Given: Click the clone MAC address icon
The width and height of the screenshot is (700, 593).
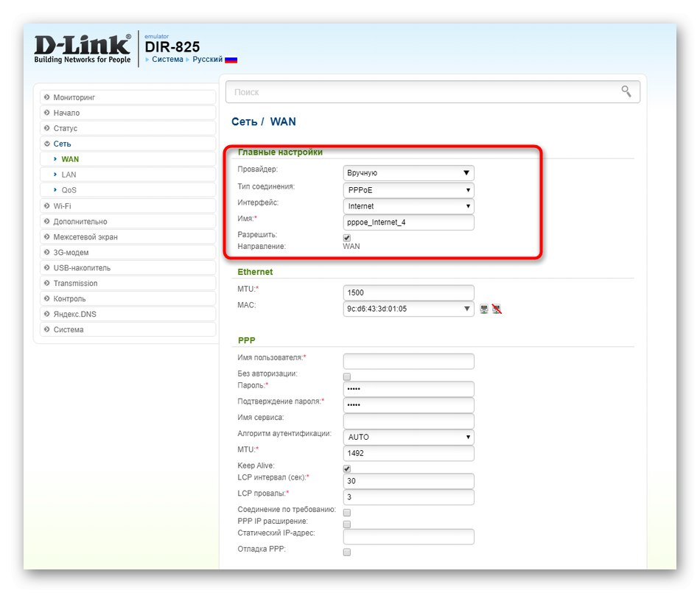Looking at the screenshot, I should [486, 309].
